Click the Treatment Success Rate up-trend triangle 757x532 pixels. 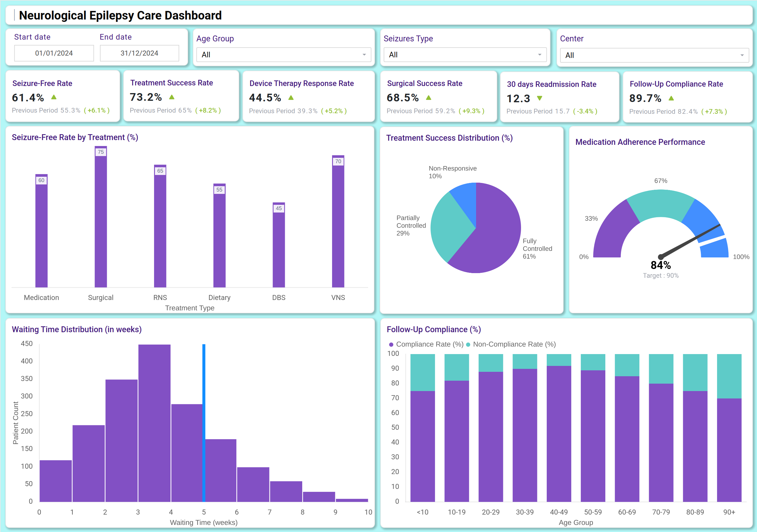pyautogui.click(x=172, y=97)
